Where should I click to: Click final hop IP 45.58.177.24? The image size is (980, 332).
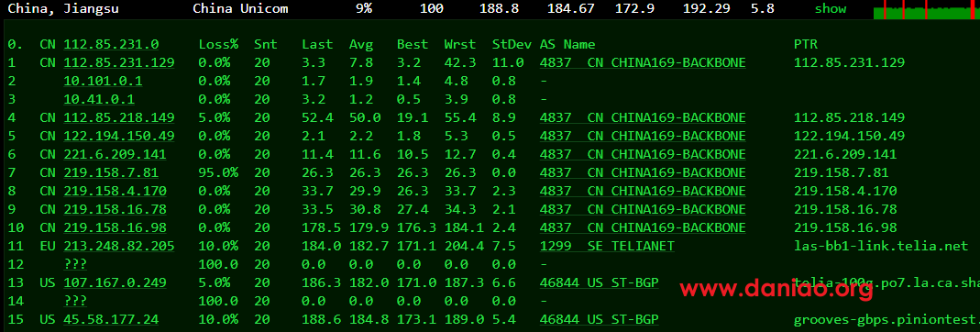tap(111, 319)
